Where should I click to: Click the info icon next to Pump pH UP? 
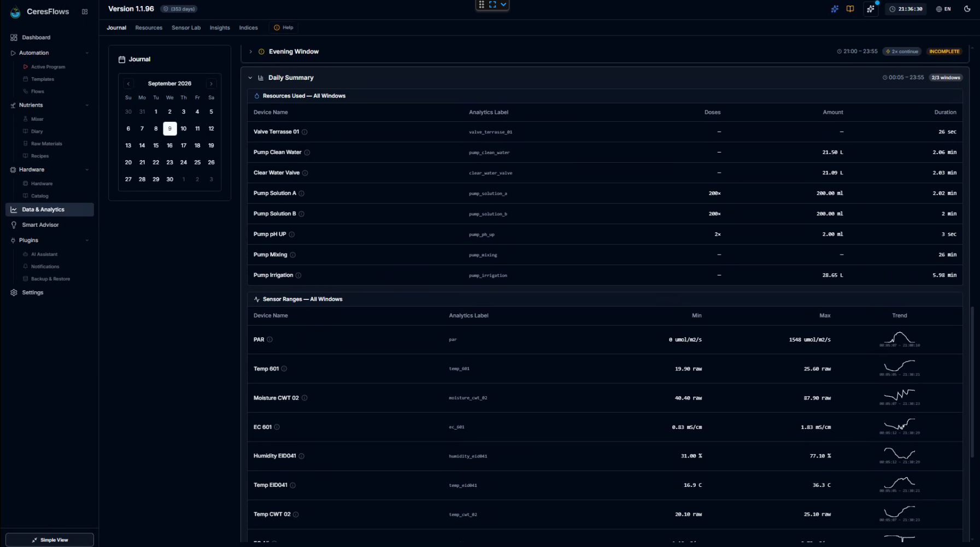pos(292,234)
